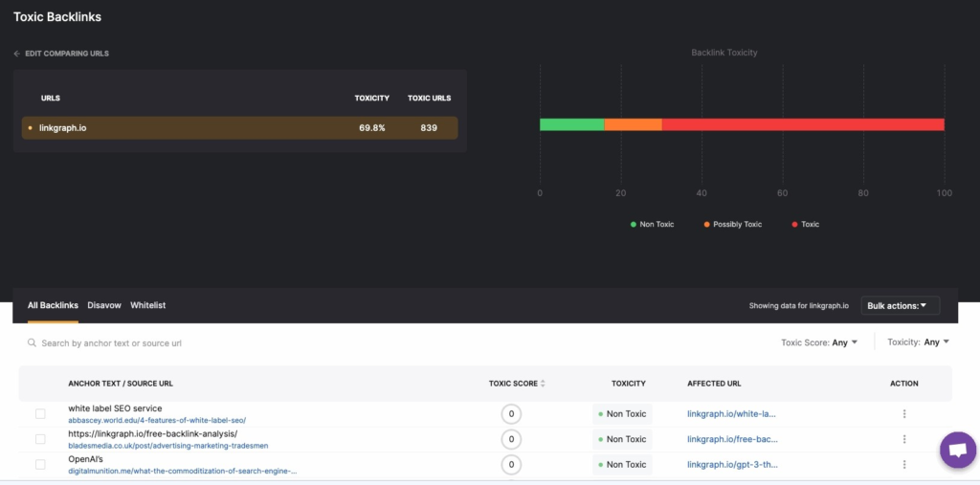Tick checkbox for bladesmedia.co.uk backlink row
Viewport: 980px width, 485px height.
point(40,439)
